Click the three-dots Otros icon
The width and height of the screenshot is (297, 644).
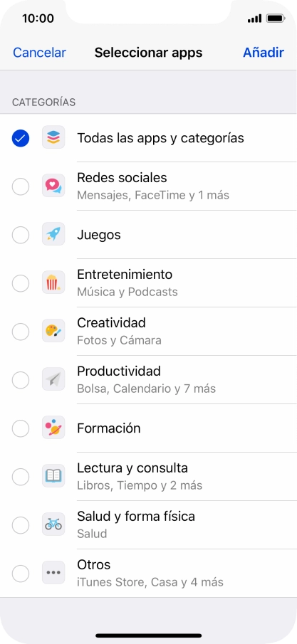(53, 574)
